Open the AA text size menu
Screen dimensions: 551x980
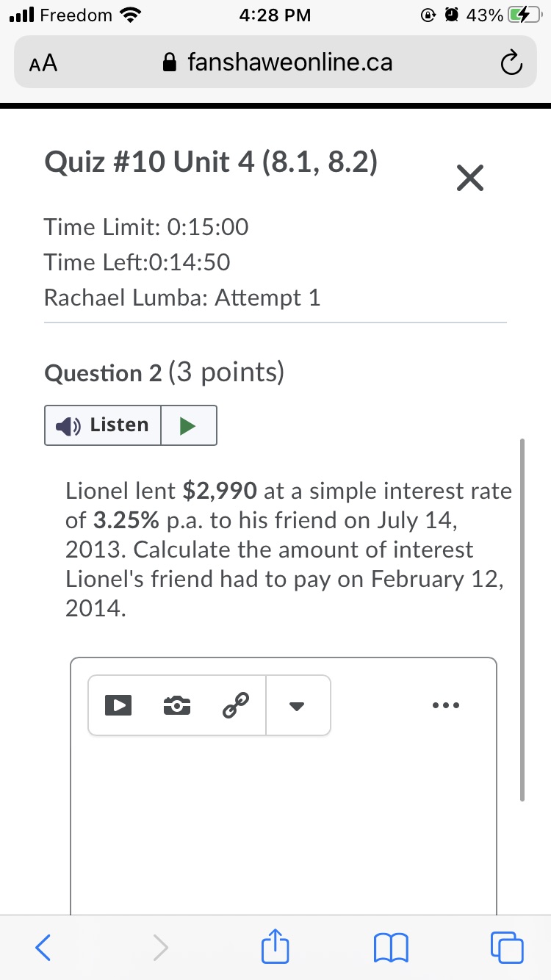click(43, 64)
